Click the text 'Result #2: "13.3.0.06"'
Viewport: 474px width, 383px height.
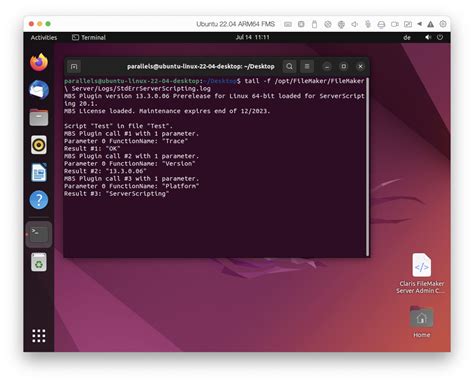105,171
